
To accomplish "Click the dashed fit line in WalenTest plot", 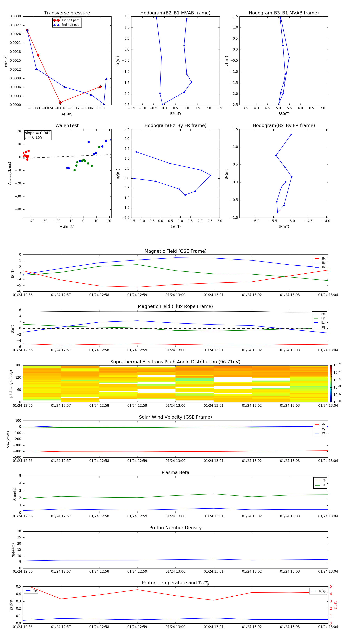I will 67,156.
